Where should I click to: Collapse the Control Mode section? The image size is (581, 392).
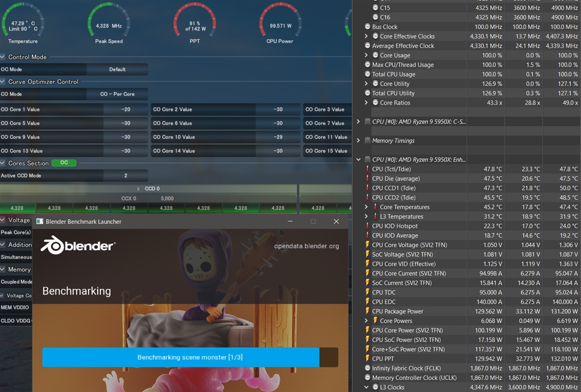3,57
